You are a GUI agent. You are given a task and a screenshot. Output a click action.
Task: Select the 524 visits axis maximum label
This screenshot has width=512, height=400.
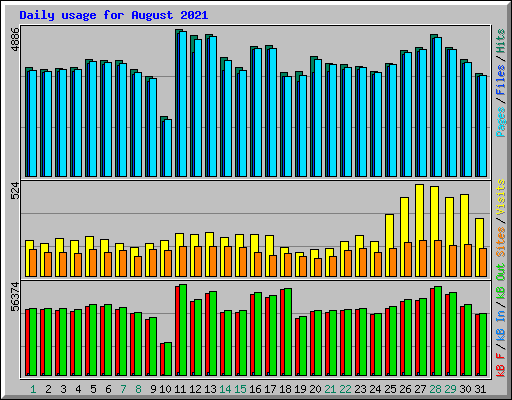coord(15,191)
